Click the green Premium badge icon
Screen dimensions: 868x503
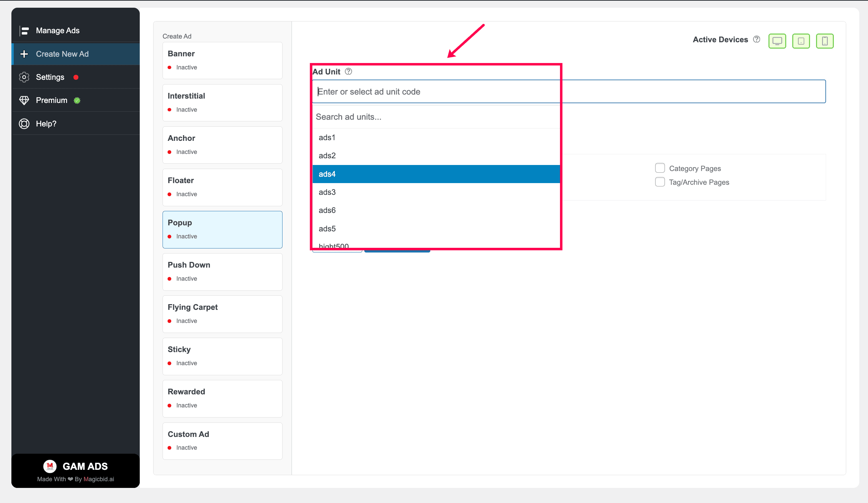[77, 100]
